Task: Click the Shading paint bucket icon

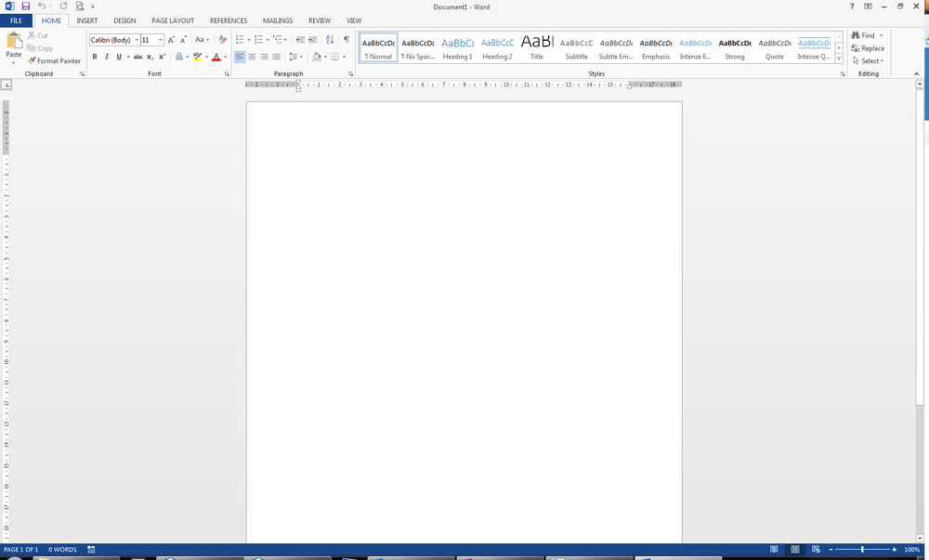Action: 317,57
